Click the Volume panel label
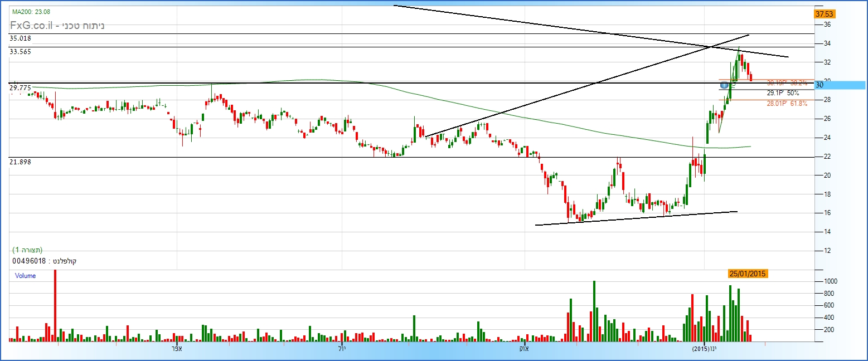The height and width of the screenshot is (361, 868). coord(25,276)
